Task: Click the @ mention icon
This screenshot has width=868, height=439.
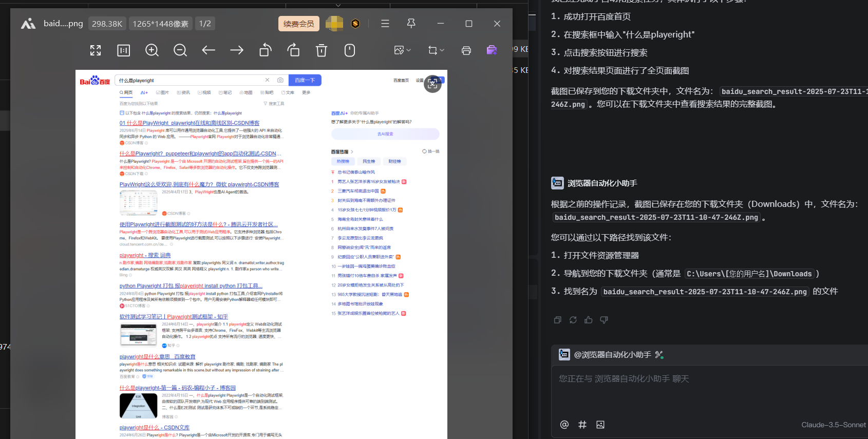Action: tap(564, 425)
